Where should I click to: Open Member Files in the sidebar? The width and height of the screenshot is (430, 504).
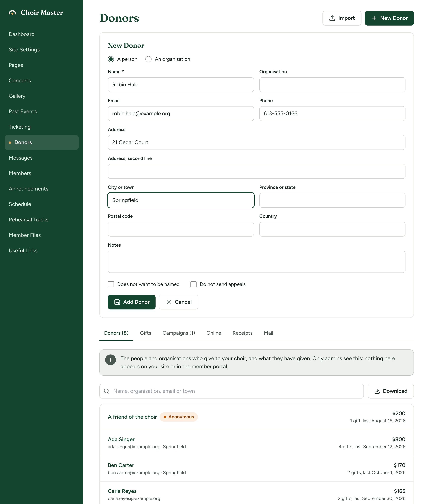click(x=42, y=235)
